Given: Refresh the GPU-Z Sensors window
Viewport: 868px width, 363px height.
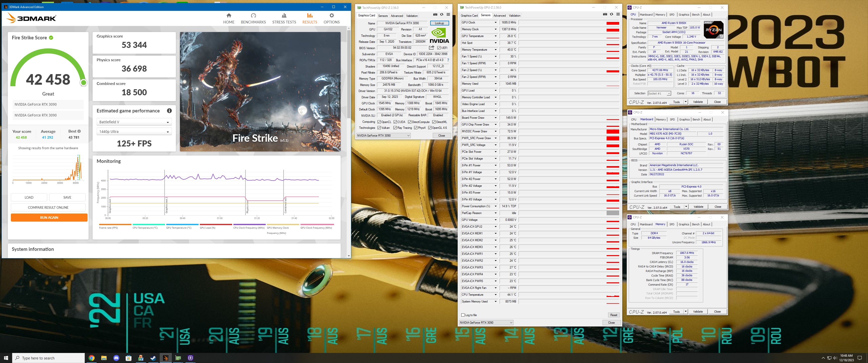Looking at the screenshot, I should (612, 14).
